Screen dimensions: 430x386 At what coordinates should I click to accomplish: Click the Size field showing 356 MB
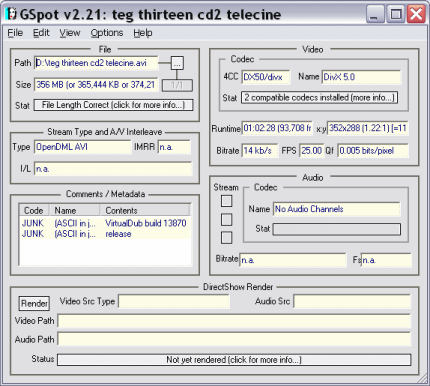coord(96,85)
